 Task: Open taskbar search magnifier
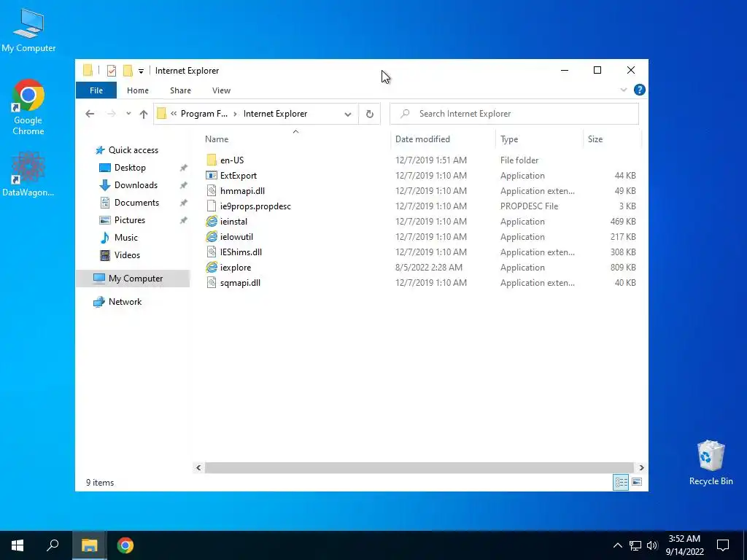click(x=53, y=545)
